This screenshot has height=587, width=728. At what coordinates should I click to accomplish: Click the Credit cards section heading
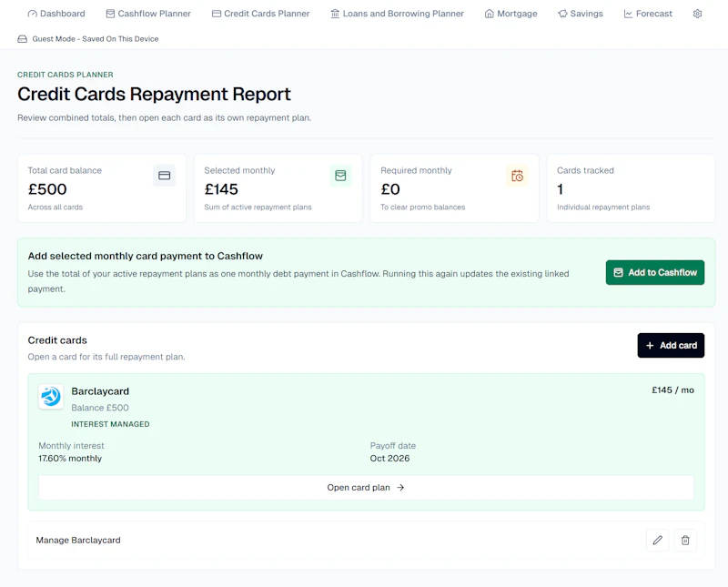point(57,340)
